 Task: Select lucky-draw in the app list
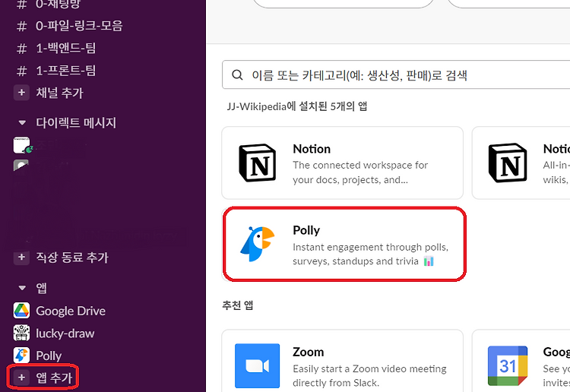[65, 334]
